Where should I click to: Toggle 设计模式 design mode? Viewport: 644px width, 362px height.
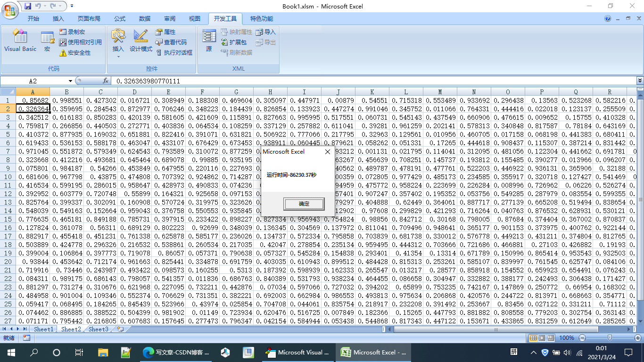point(141,41)
